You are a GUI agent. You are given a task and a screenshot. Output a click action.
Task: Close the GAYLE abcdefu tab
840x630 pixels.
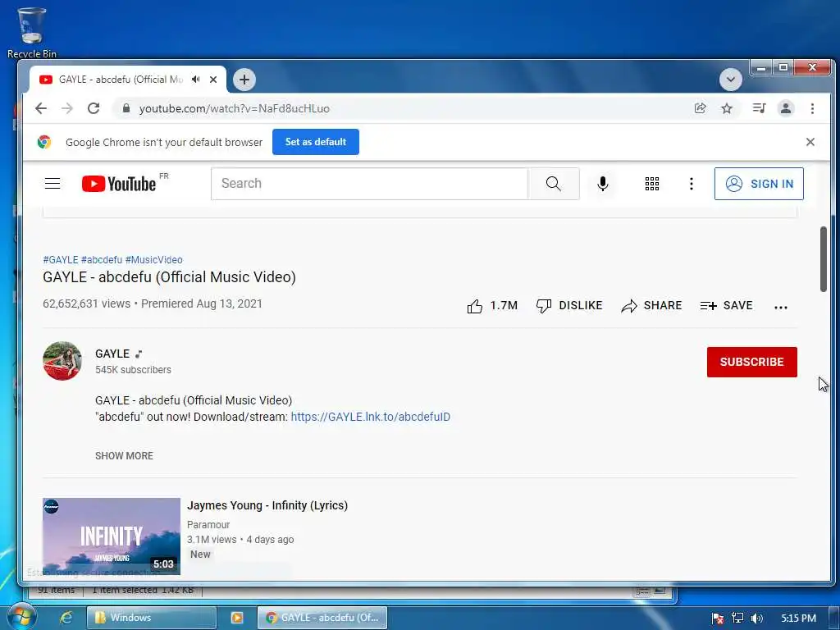213,80
